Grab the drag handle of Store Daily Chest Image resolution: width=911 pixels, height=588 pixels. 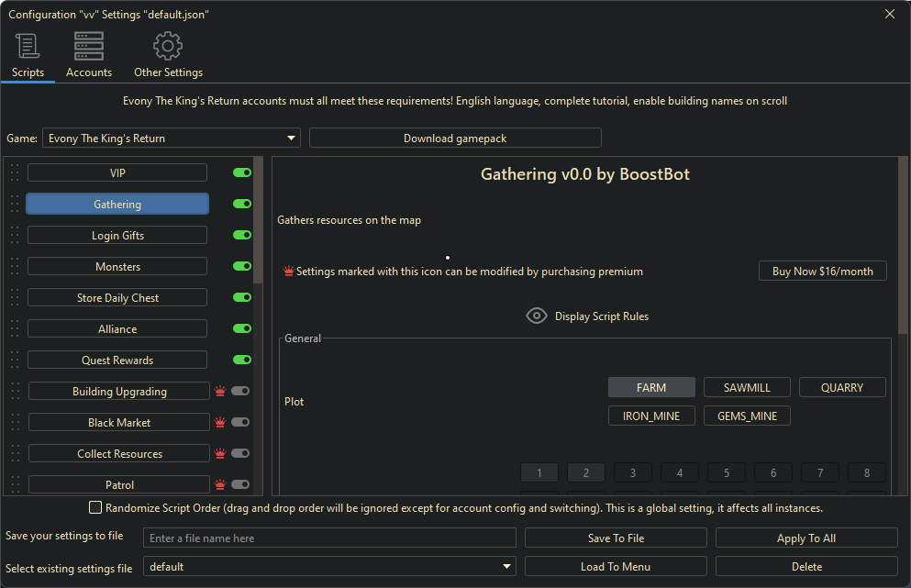[15, 297]
